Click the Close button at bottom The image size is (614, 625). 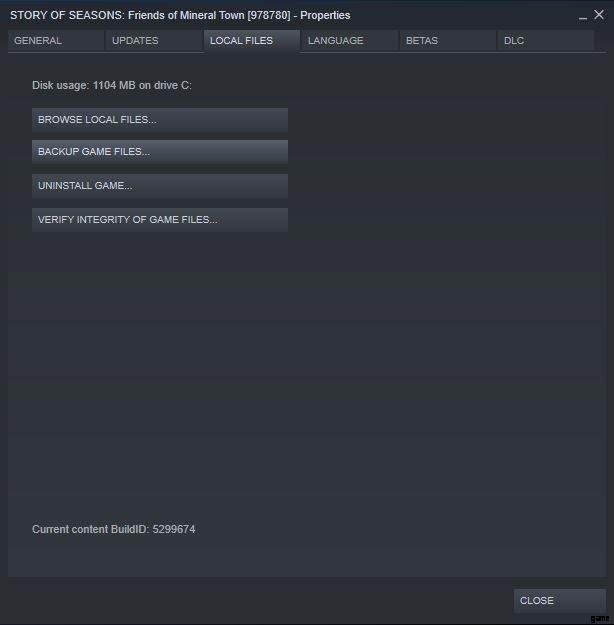pyautogui.click(x=560, y=600)
